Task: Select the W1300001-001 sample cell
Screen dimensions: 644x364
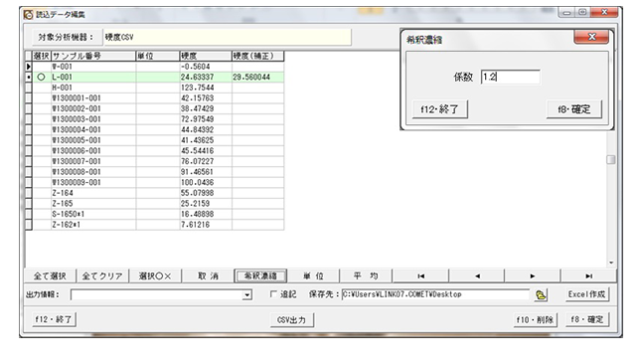Action: 93,98
